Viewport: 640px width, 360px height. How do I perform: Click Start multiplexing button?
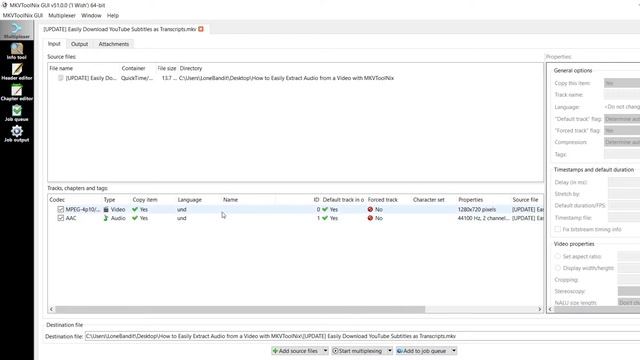tap(359, 351)
